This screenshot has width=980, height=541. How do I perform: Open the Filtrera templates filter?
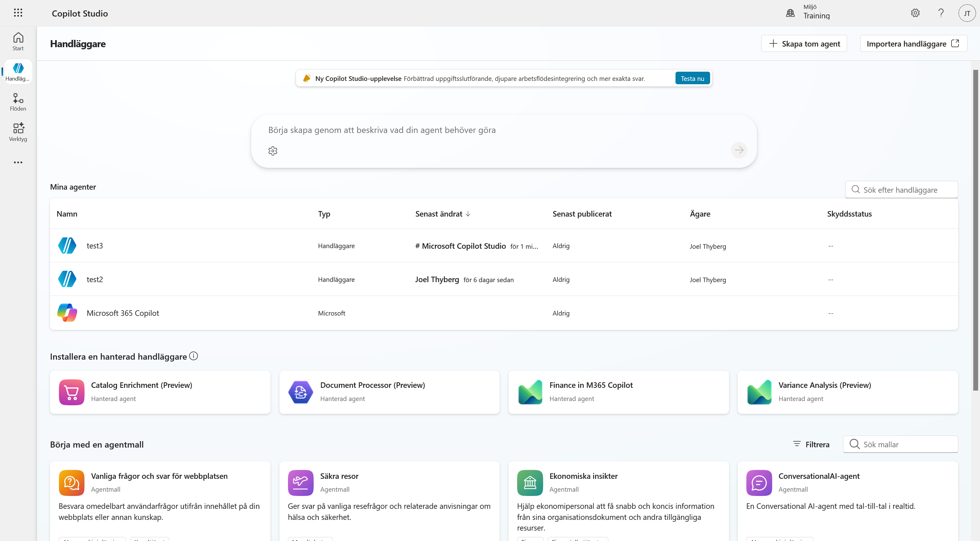tap(811, 445)
